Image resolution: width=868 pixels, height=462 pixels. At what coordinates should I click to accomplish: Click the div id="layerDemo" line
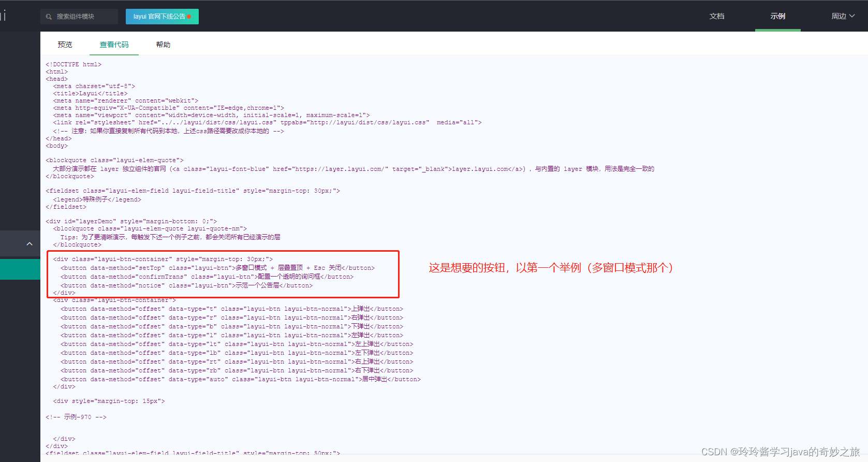click(x=131, y=221)
